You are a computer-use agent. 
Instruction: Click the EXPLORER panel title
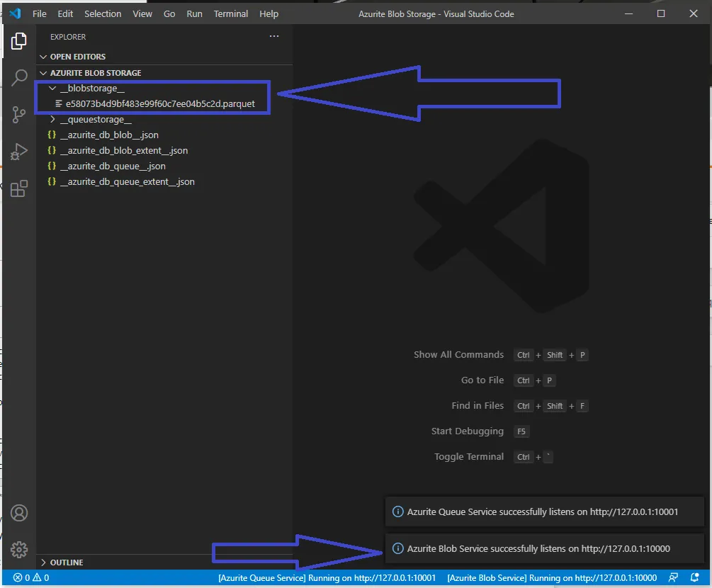(68, 37)
